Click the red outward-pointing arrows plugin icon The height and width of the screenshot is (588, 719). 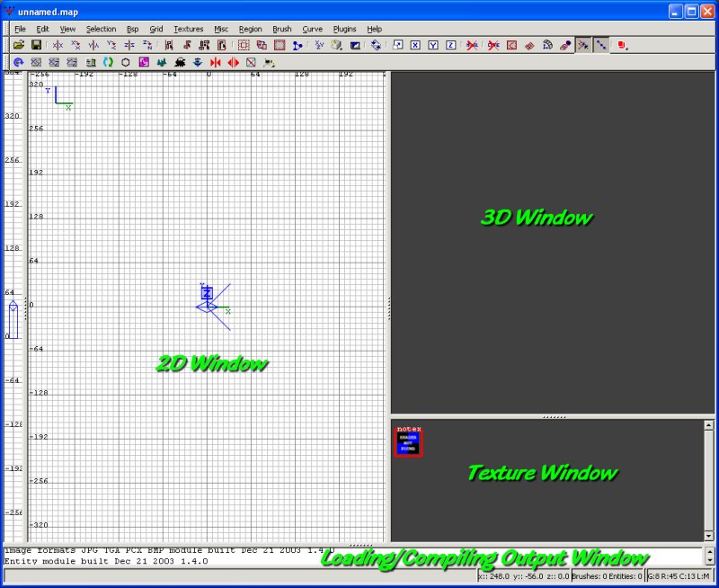coord(234,62)
